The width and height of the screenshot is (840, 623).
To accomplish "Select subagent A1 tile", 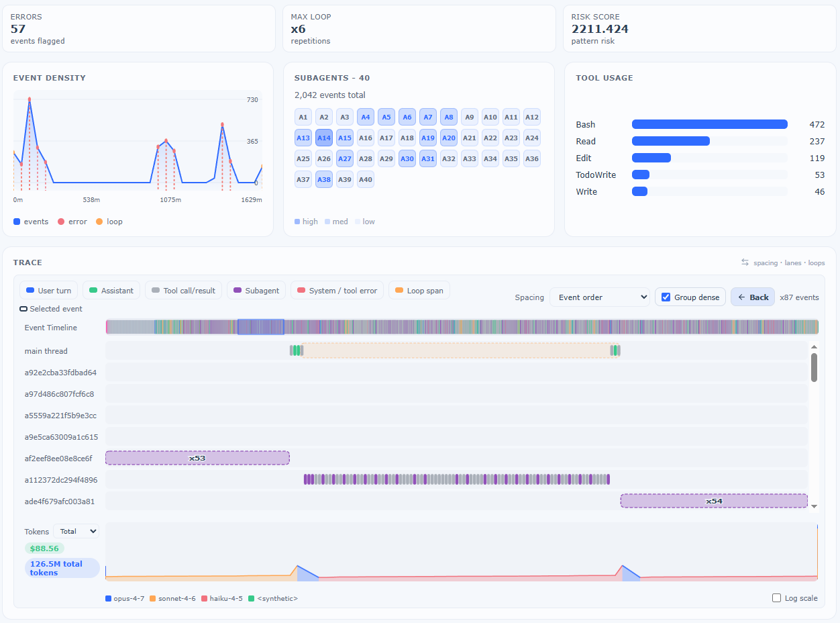I will pyautogui.click(x=303, y=117).
